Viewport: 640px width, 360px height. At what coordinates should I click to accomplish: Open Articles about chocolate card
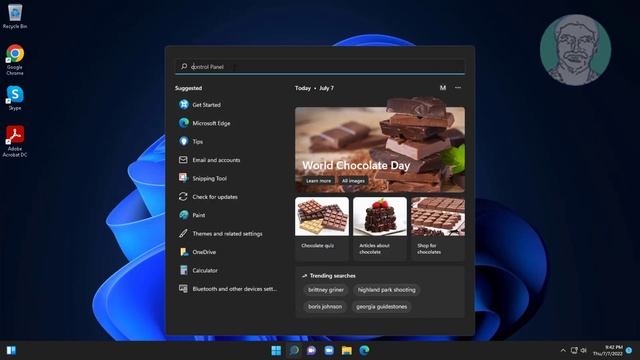[x=380, y=229]
